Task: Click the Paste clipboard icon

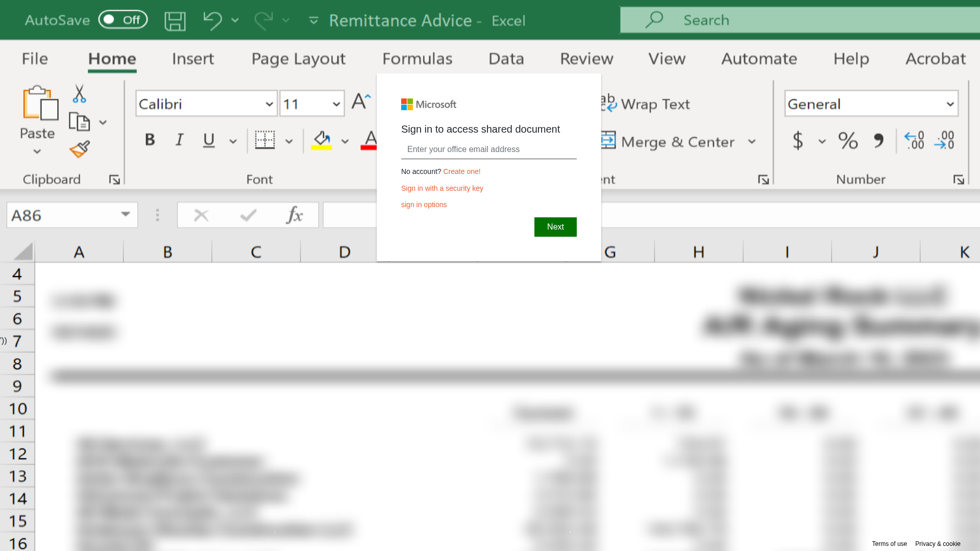Action: pyautogui.click(x=40, y=103)
